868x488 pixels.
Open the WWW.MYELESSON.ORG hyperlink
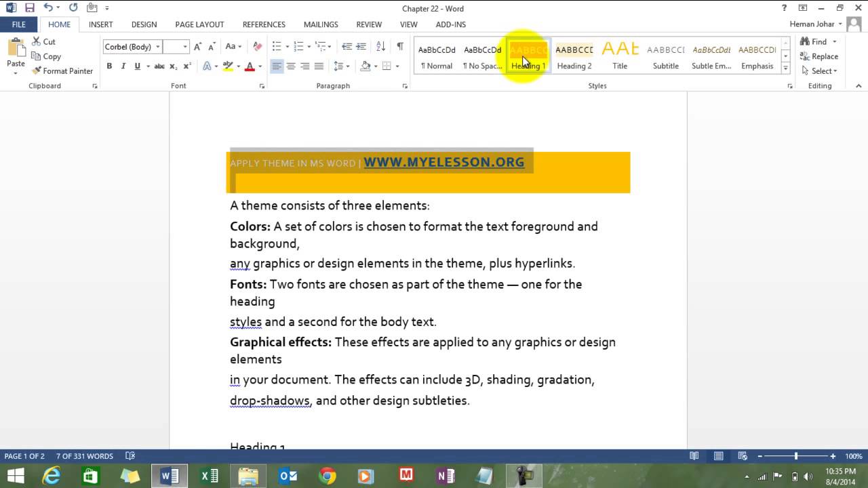pyautogui.click(x=444, y=162)
